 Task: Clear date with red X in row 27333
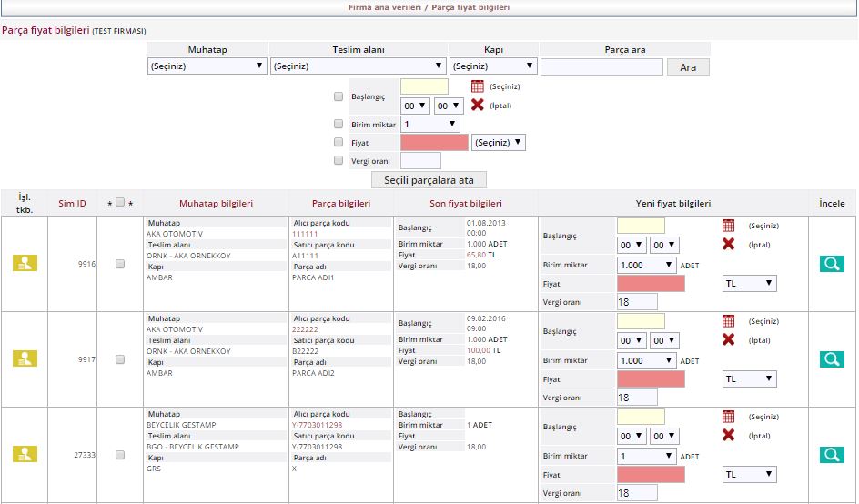pyautogui.click(x=728, y=435)
